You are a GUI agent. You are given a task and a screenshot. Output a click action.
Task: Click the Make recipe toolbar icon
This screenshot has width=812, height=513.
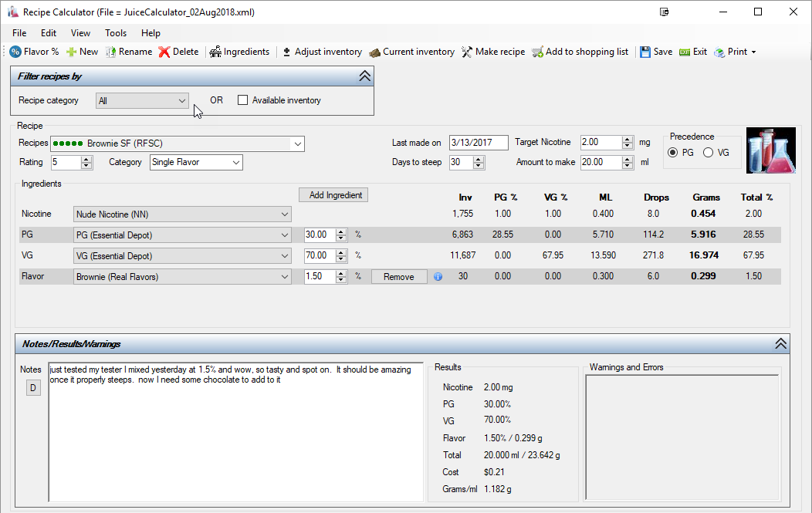pyautogui.click(x=467, y=52)
